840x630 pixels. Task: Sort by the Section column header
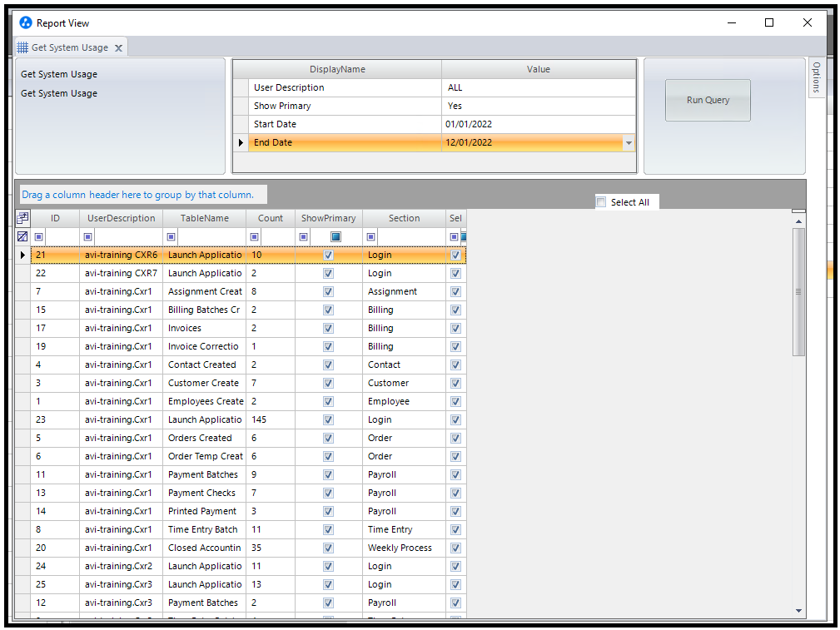click(x=404, y=218)
